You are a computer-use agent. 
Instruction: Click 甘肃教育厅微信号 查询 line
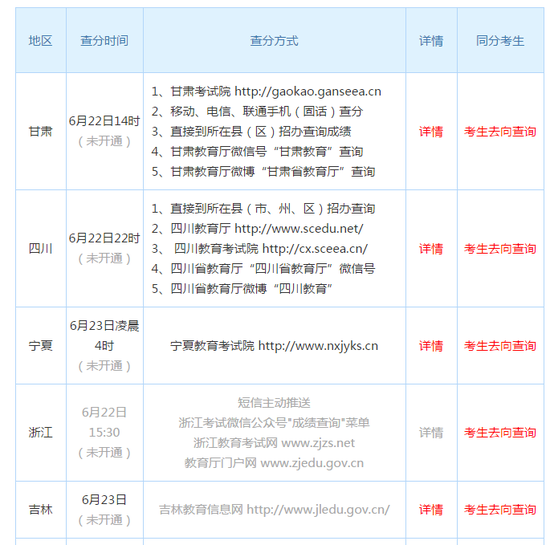click(x=257, y=152)
